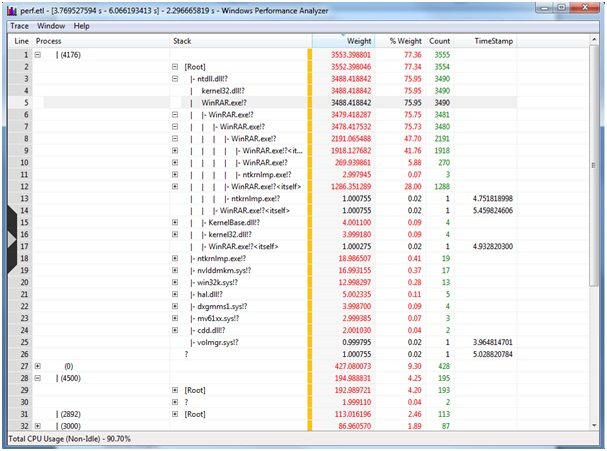Expand the hal.dll!? node
This screenshot has width=607, height=451.
(175, 295)
